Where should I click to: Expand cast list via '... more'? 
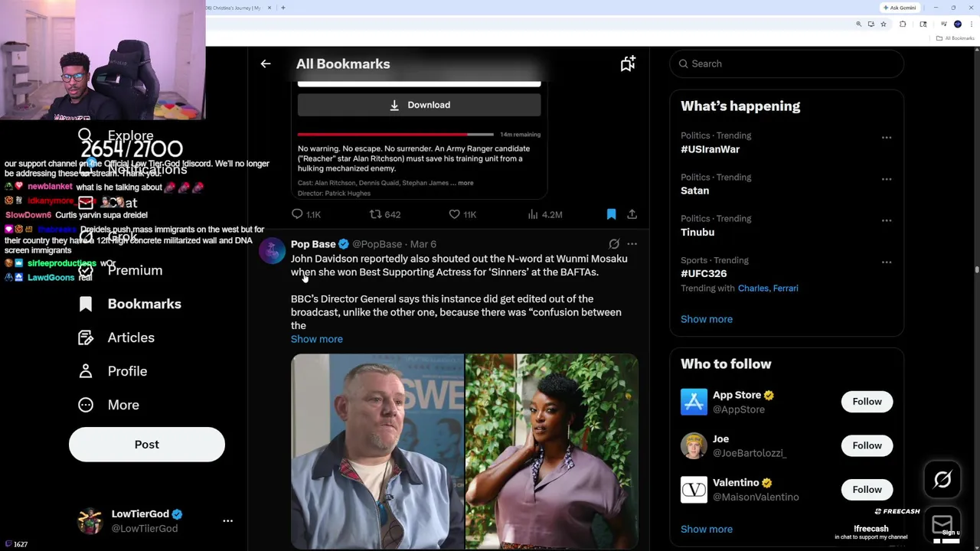coord(462,183)
